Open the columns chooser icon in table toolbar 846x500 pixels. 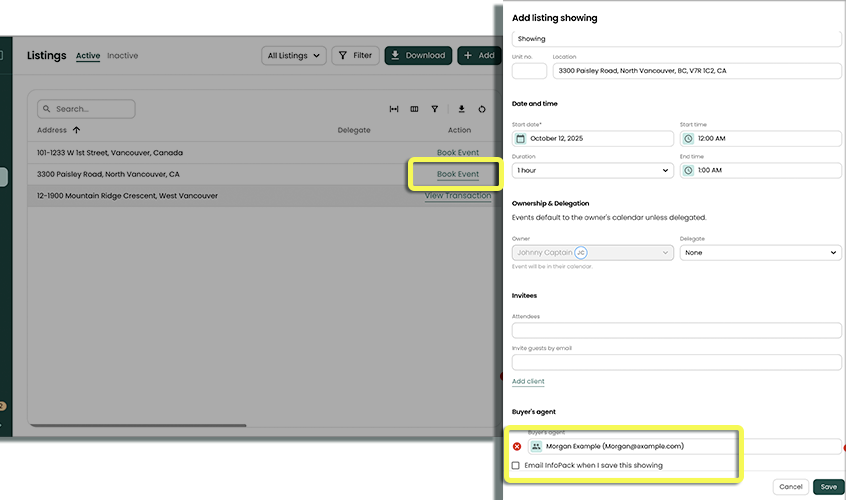[414, 109]
